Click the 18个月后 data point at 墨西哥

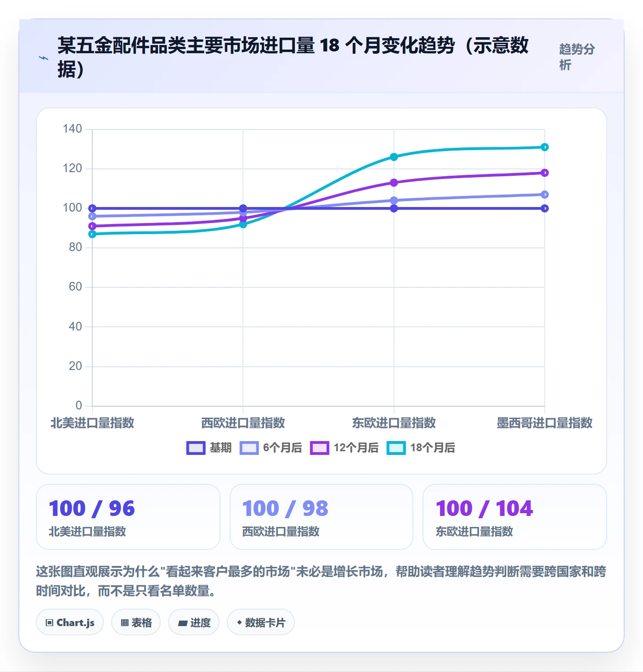545,147
